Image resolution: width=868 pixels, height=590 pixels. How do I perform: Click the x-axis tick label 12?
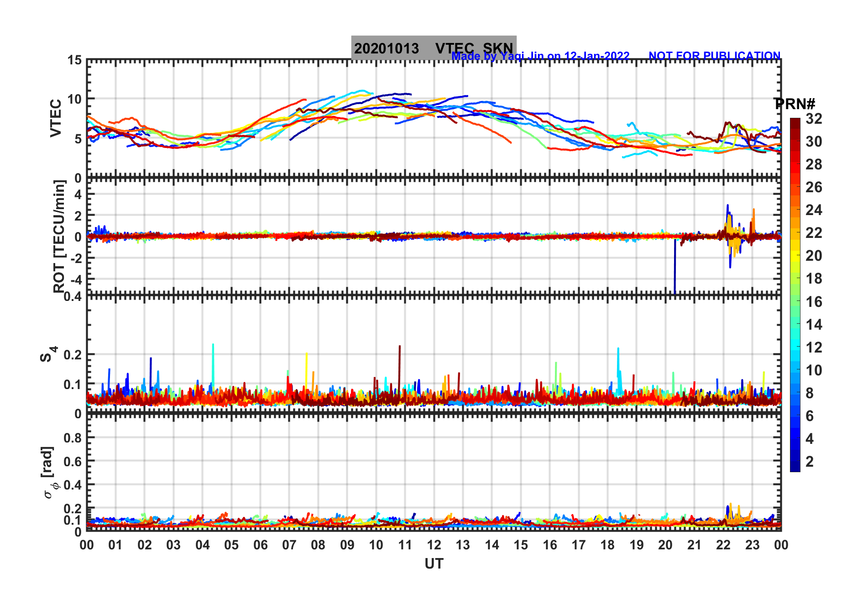click(434, 545)
